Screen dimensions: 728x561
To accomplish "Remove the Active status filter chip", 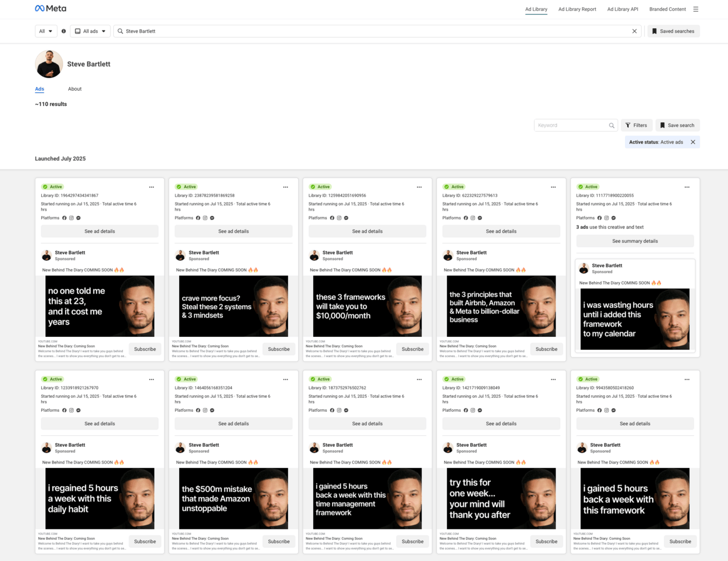I will 693,143.
